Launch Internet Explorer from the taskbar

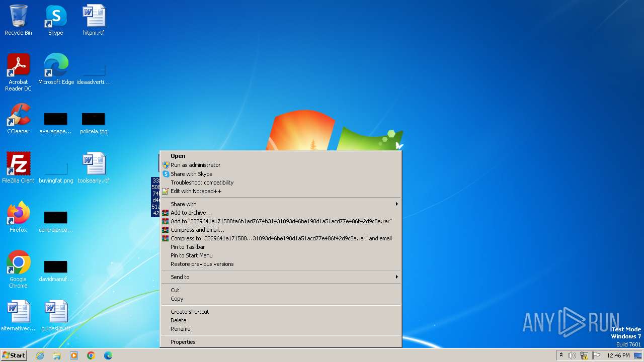coord(40,355)
